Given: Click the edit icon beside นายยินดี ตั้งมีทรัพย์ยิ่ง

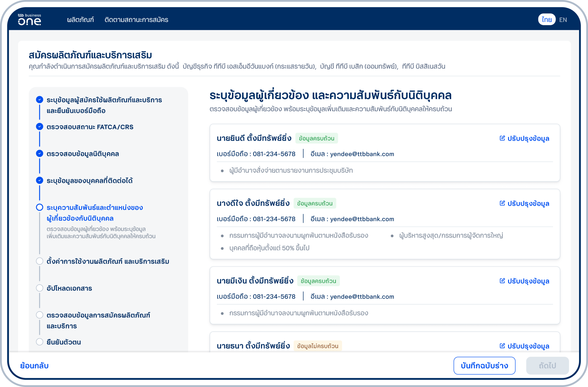Looking at the screenshot, I should pyautogui.click(x=502, y=138).
